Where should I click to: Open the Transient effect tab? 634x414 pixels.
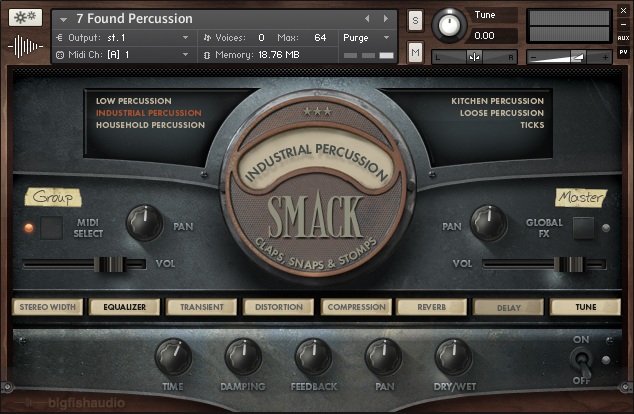[x=201, y=307]
